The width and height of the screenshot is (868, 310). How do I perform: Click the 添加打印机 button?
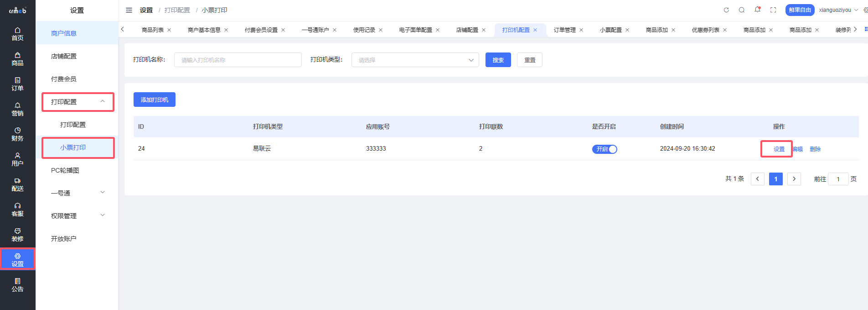pos(154,100)
